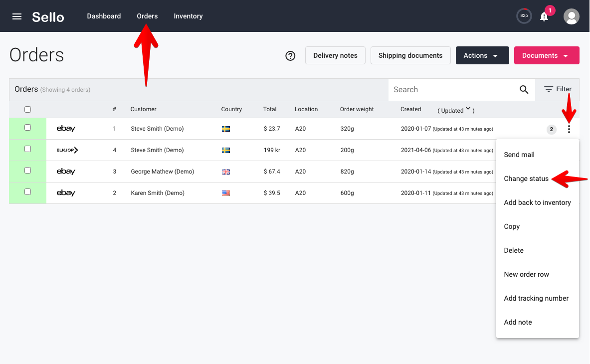Click total 199 kr

[x=272, y=150]
